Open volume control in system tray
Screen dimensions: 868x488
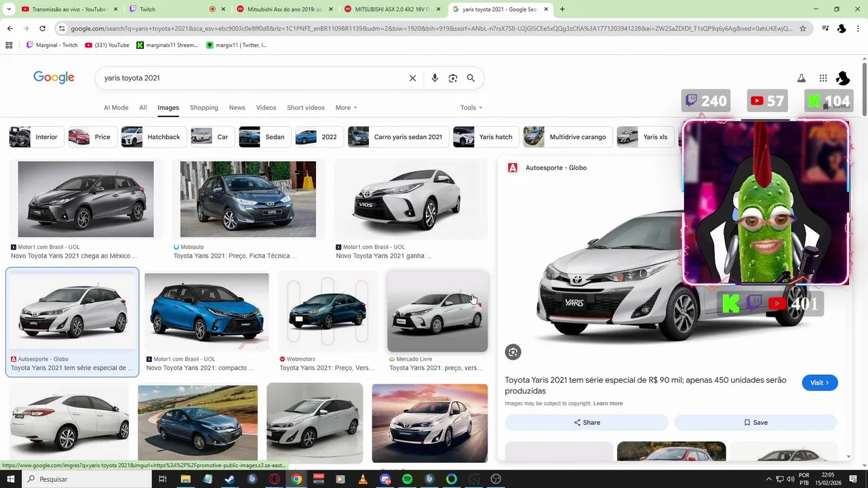pos(791,479)
